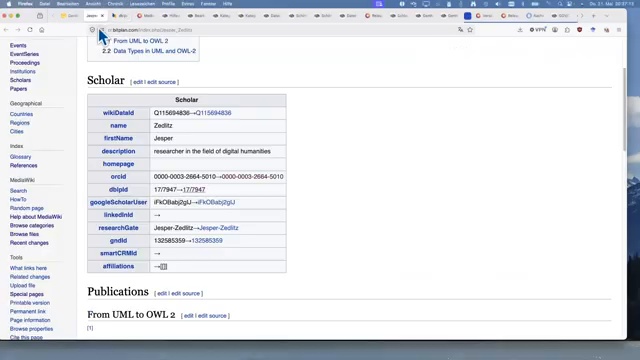Image resolution: width=640 pixels, height=360 pixels.
Task: Click the translate page icon in address bar
Action: (x=460, y=30)
